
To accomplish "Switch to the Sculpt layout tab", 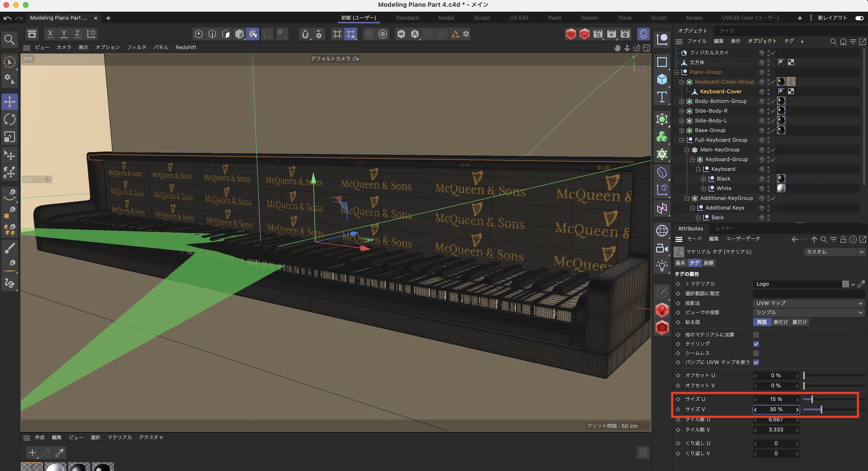I will click(482, 18).
